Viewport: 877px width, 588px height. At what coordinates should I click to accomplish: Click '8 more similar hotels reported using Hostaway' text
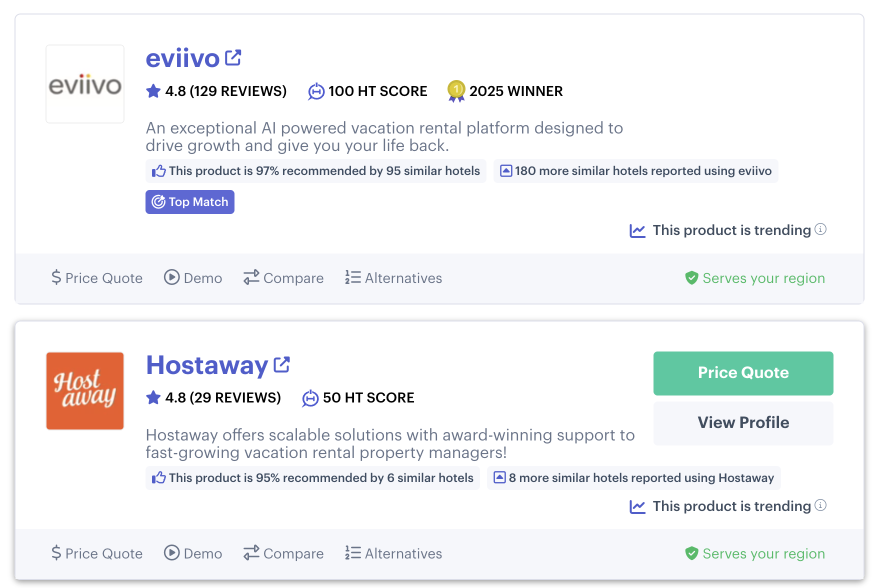click(x=641, y=478)
